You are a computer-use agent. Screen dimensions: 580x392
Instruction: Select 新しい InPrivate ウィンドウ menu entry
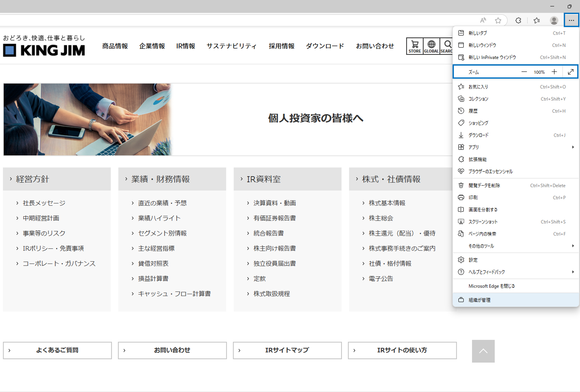[x=492, y=57]
